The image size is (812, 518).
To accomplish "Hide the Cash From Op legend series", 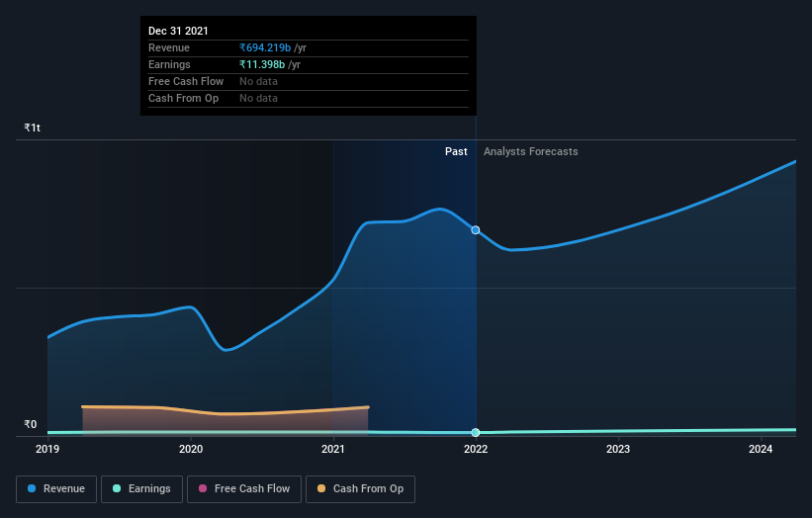I will [361, 488].
